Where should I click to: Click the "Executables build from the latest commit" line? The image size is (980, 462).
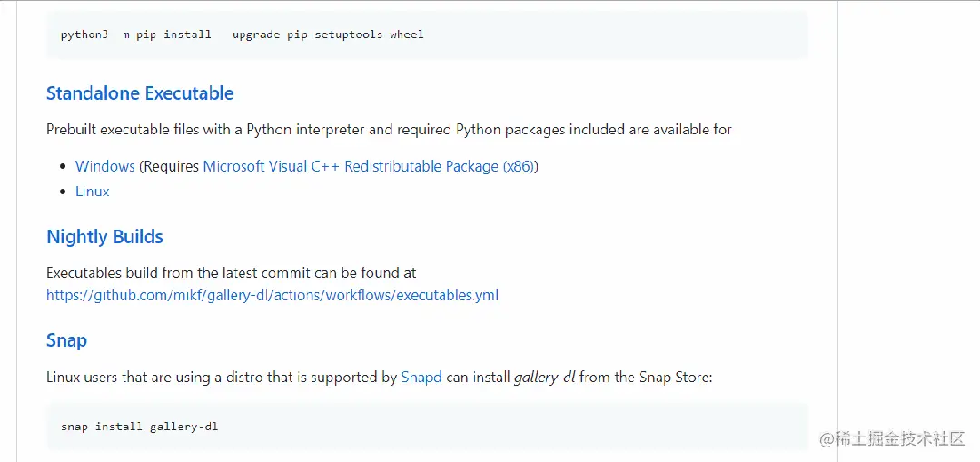(231, 272)
